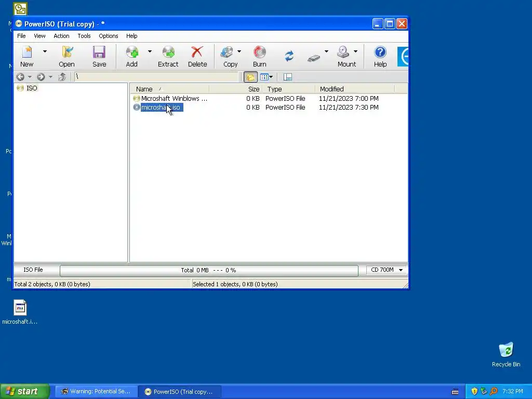Open the Recycle Bin desktop icon
The image size is (532, 399).
506,350
